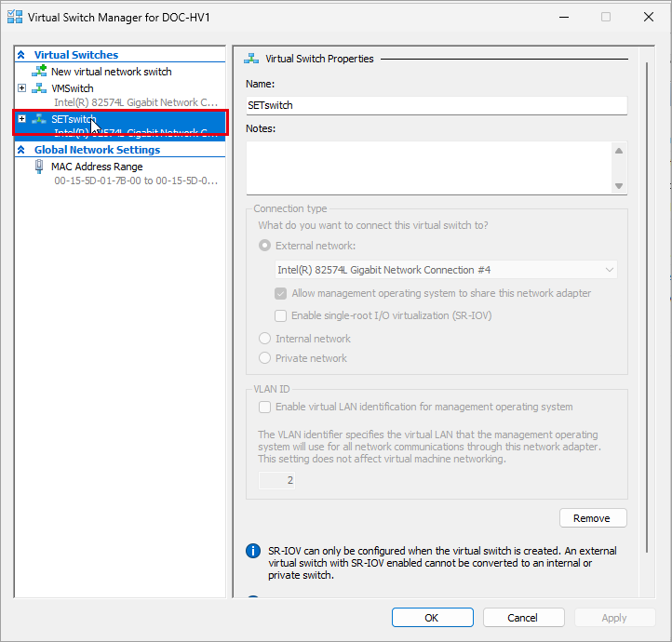Screen dimensions: 672x642
Task: Click the Global Network Settings heading
Action: tap(98, 150)
